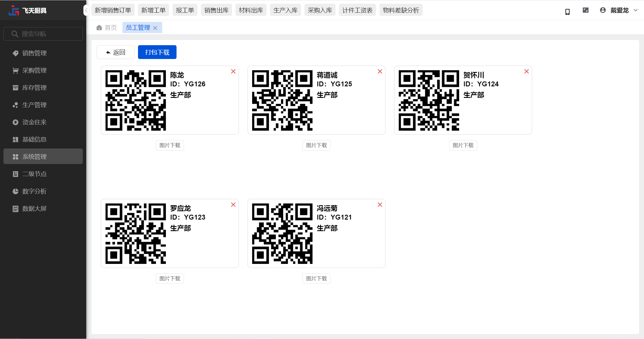This screenshot has height=339, width=644.
Task: Click the 生产管理 icon
Action: tap(16, 105)
